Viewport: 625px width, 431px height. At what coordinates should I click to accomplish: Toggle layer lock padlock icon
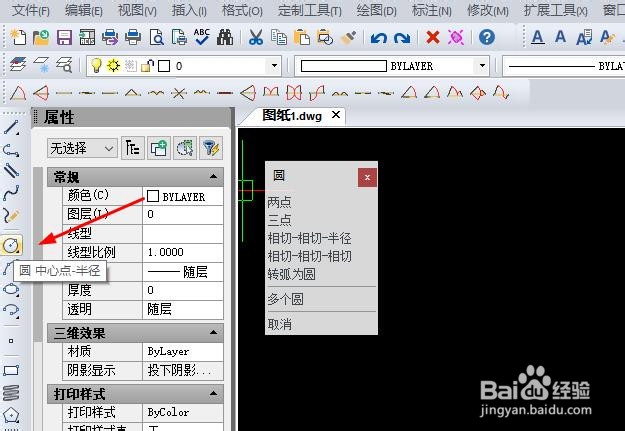(x=147, y=65)
